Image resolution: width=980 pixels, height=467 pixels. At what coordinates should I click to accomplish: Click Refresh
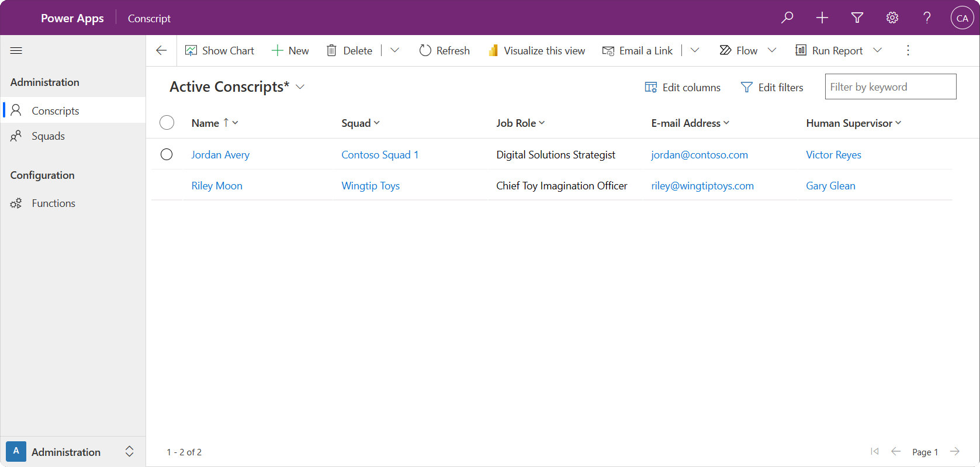coord(445,51)
